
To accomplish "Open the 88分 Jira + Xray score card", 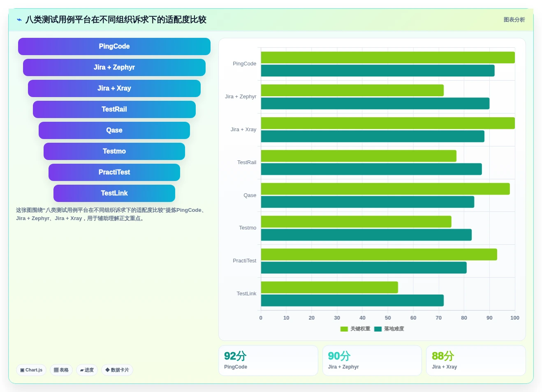I will [x=476, y=361].
